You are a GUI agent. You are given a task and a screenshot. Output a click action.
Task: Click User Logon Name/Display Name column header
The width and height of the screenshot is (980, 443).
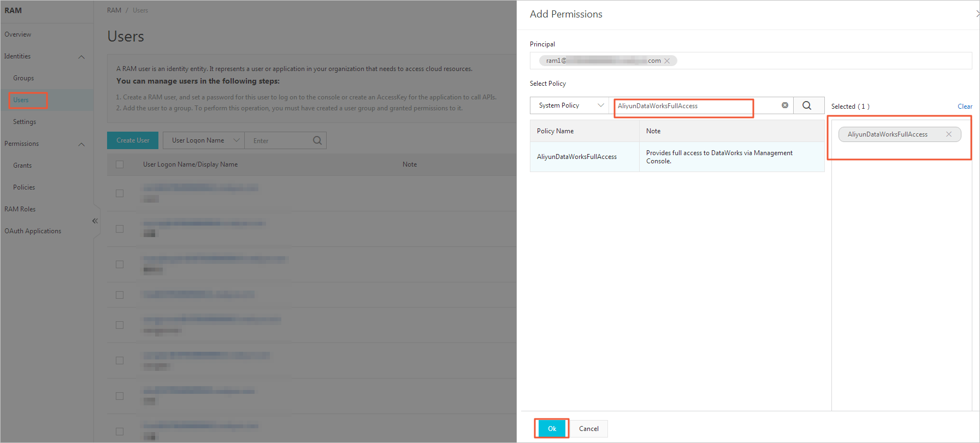(190, 164)
